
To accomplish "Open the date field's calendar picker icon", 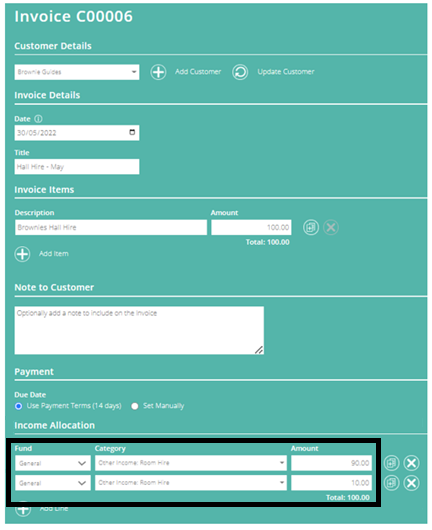I will (132, 132).
